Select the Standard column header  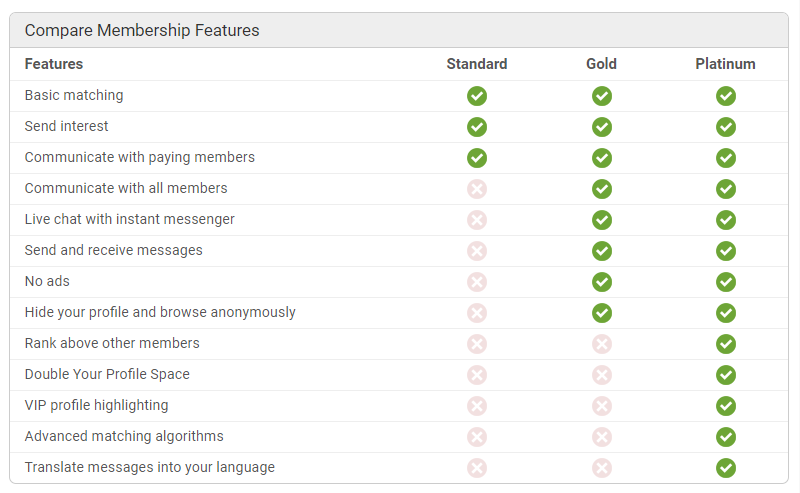pyautogui.click(x=477, y=64)
